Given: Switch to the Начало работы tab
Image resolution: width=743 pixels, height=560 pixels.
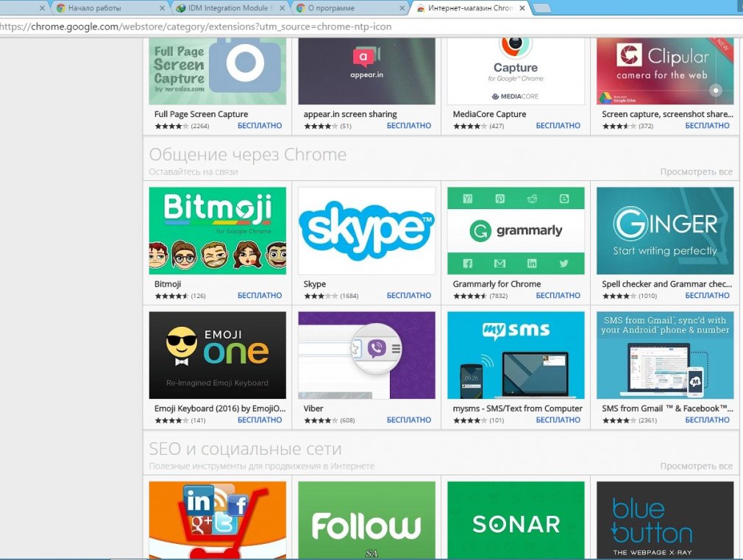Looking at the screenshot, I should [110, 8].
